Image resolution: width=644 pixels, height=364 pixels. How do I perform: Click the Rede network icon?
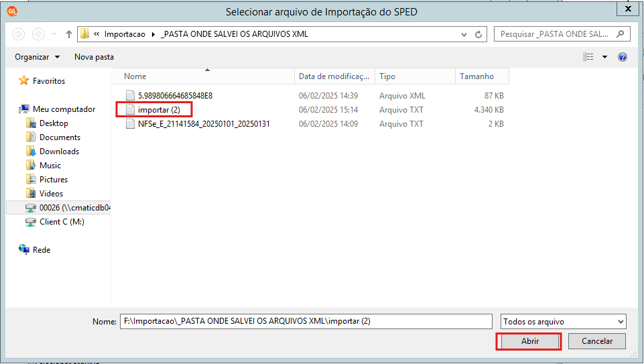[x=24, y=249]
